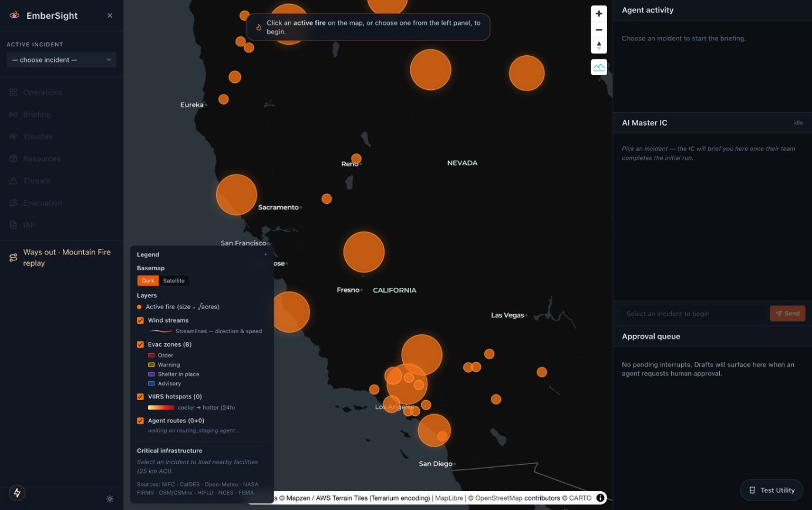812x510 pixels.
Task: Open the choose incident dropdown
Action: [x=62, y=60]
